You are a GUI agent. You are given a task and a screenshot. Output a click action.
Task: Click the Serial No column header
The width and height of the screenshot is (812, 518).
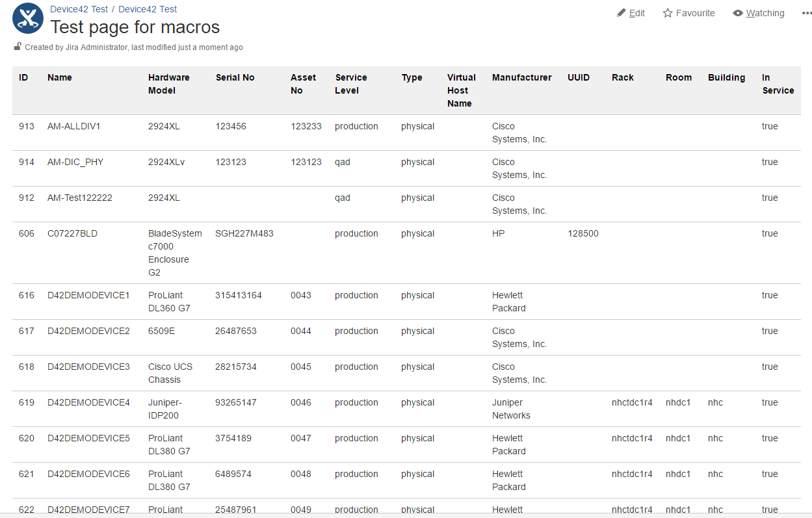(235, 77)
